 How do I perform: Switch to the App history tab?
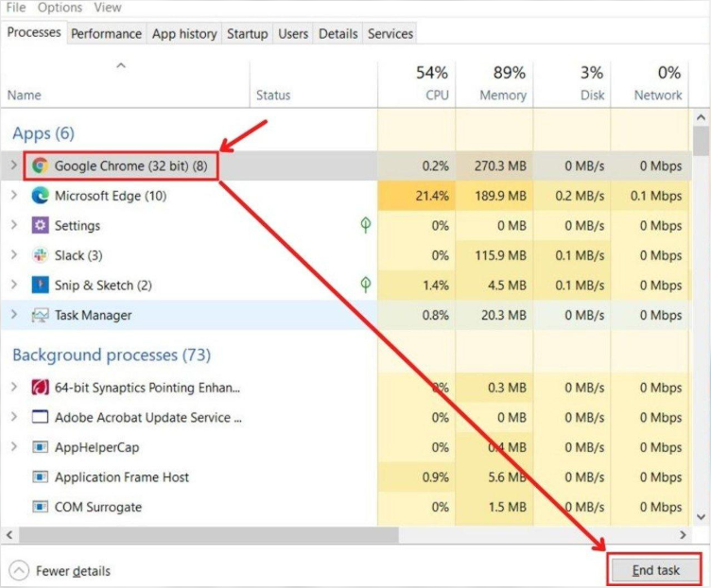pyautogui.click(x=184, y=34)
